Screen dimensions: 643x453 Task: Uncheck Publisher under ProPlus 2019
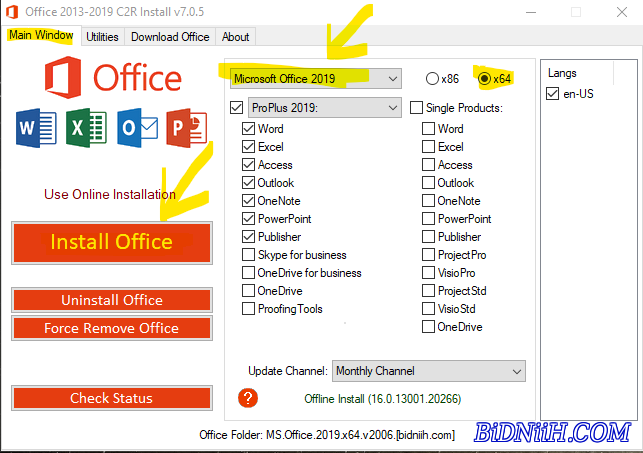click(x=249, y=237)
